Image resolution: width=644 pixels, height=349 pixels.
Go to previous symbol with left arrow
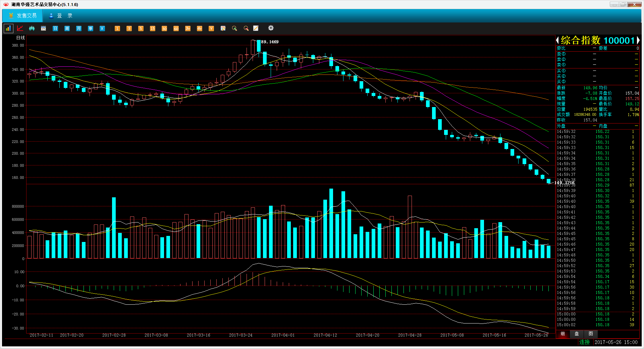coord(557,41)
